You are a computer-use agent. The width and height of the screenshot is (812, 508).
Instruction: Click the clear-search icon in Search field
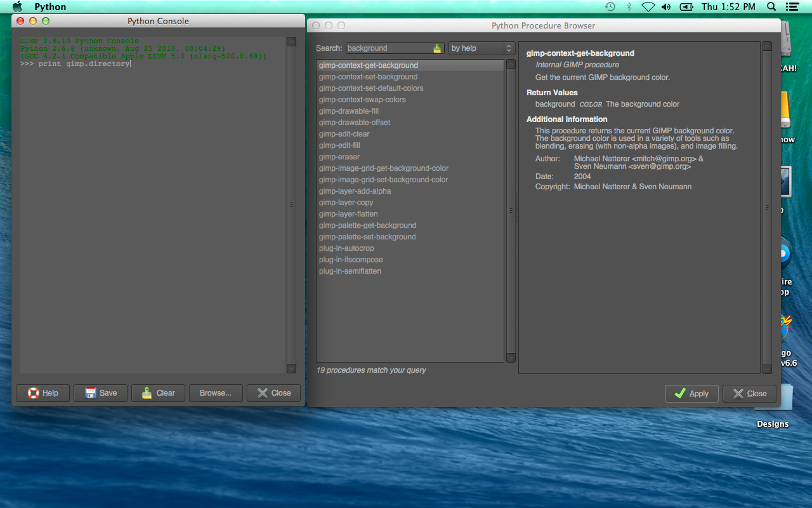(437, 48)
